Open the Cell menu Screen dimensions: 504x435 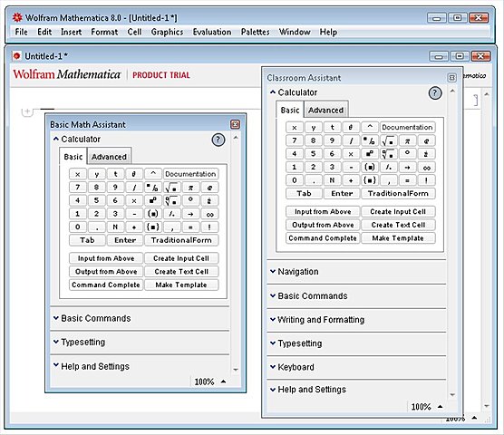click(x=134, y=32)
